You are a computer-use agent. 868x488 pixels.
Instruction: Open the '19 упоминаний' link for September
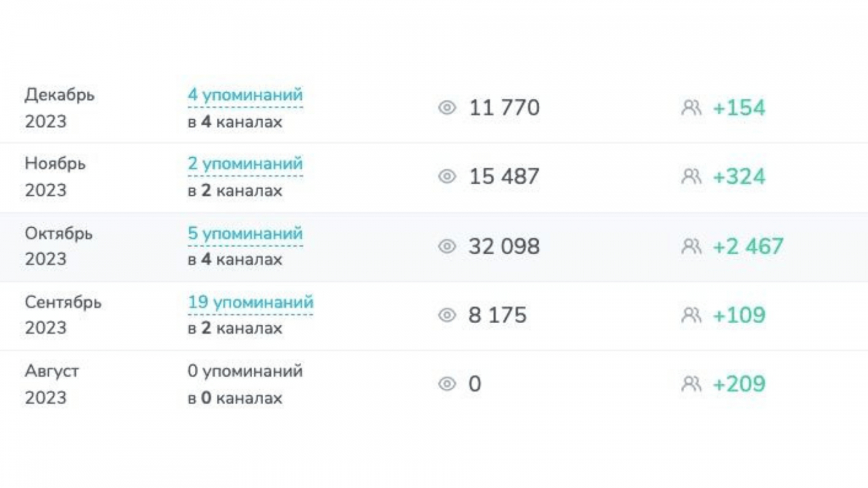click(x=251, y=302)
